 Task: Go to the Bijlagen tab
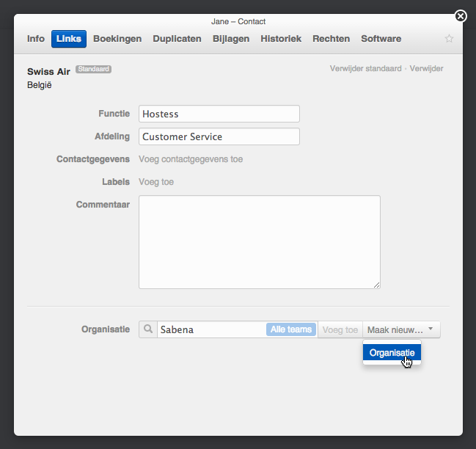pyautogui.click(x=231, y=39)
